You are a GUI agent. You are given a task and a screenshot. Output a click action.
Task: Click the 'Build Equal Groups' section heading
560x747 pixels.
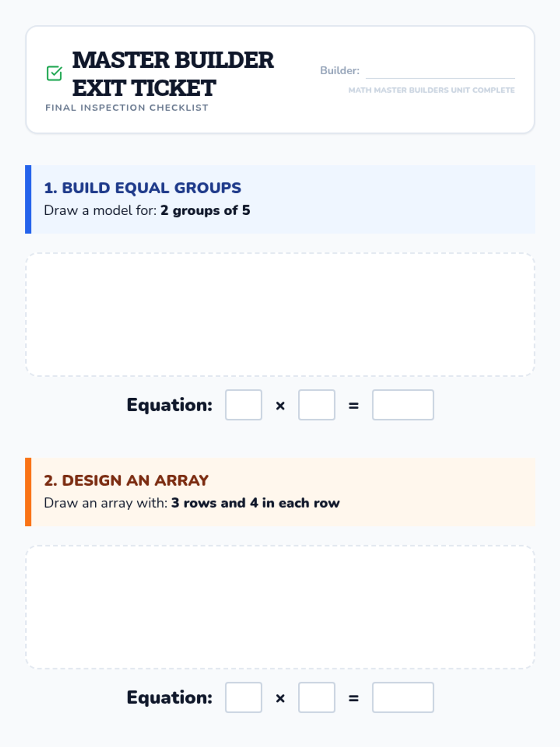tap(142, 188)
